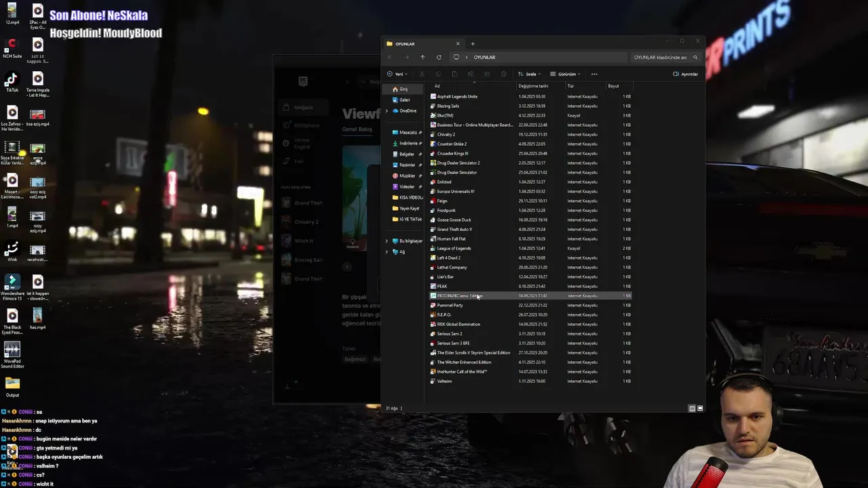
Task: Click OYUNLAR in the address bar
Action: pyautogui.click(x=484, y=57)
